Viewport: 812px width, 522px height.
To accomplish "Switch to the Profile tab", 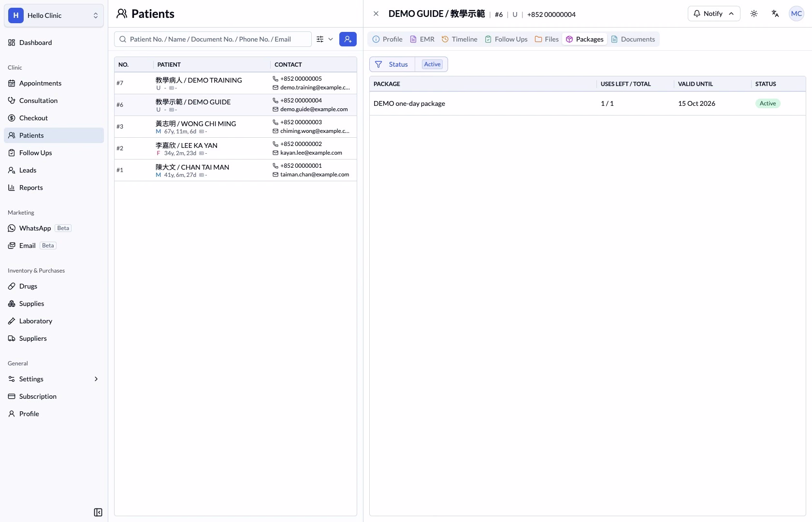I will (x=388, y=39).
